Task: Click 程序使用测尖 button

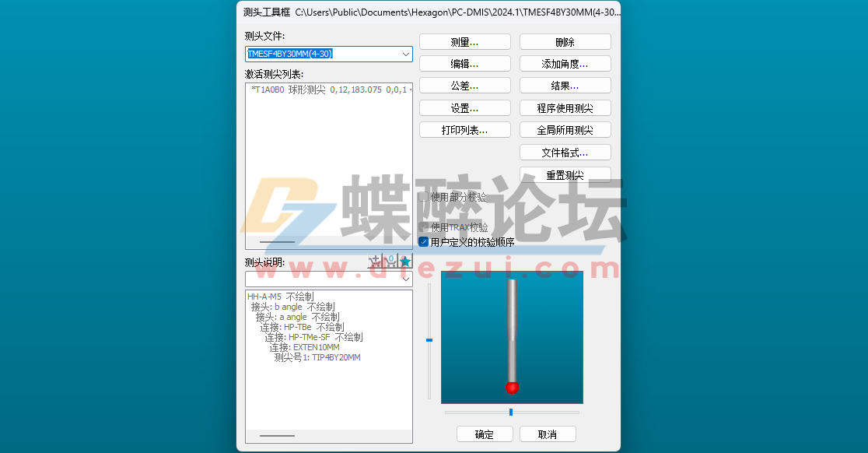Action: click(565, 107)
